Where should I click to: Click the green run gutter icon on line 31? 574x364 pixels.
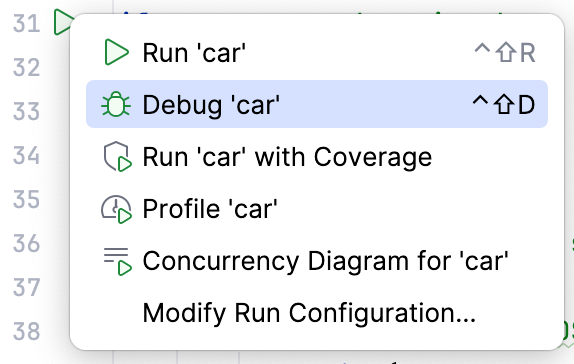(x=63, y=22)
